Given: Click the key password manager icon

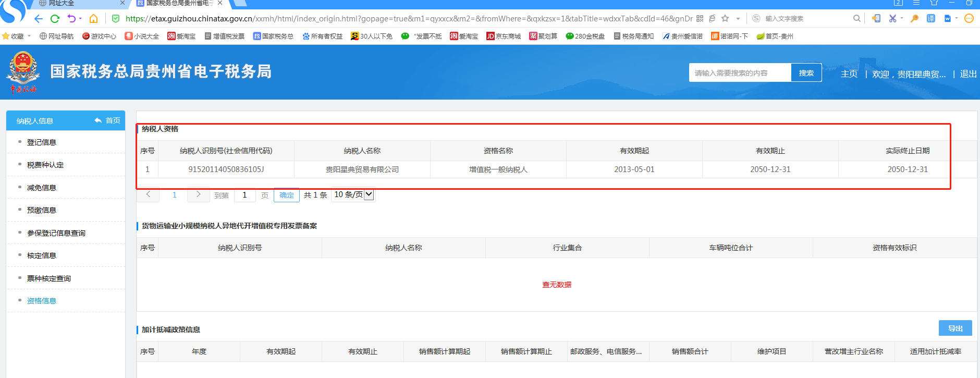Looking at the screenshot, I should tap(914, 18).
